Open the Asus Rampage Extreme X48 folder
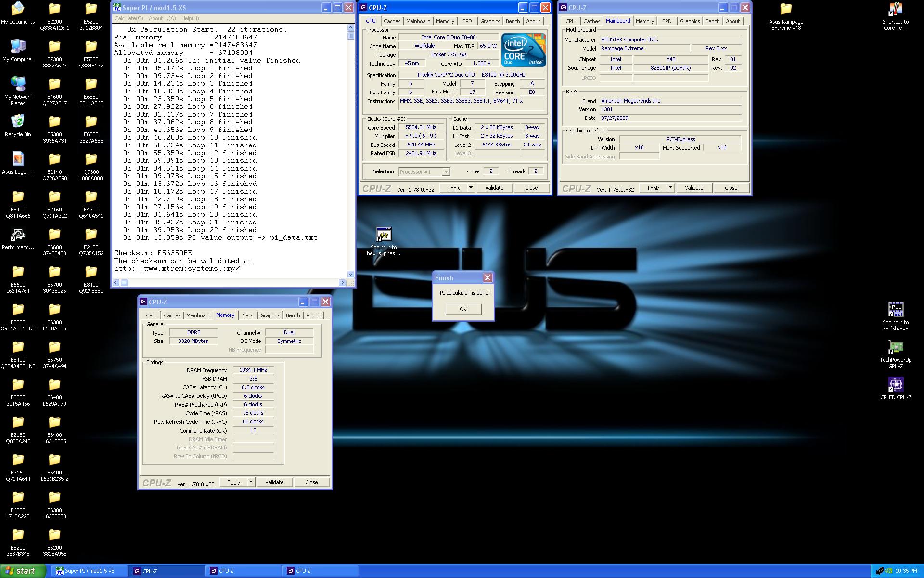 [786, 17]
